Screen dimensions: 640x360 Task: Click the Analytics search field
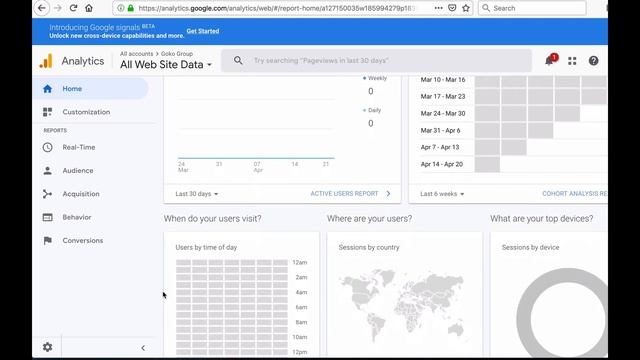coord(376,60)
